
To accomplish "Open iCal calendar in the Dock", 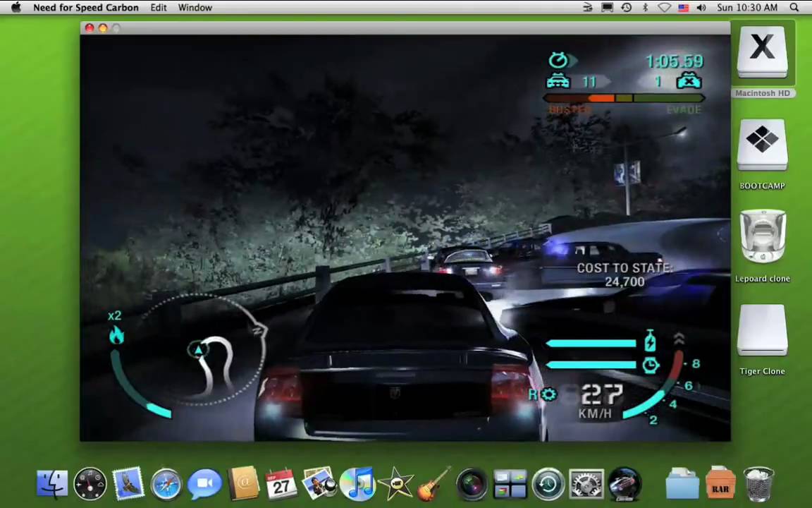I will [x=281, y=484].
